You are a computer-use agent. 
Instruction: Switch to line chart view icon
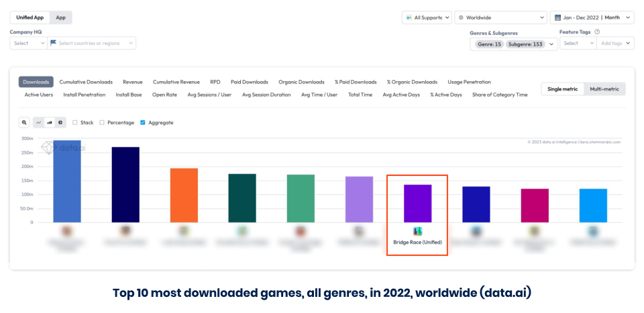(x=39, y=122)
